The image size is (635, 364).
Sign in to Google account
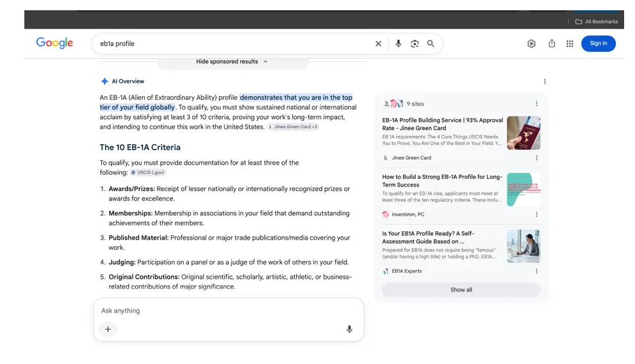pyautogui.click(x=598, y=44)
